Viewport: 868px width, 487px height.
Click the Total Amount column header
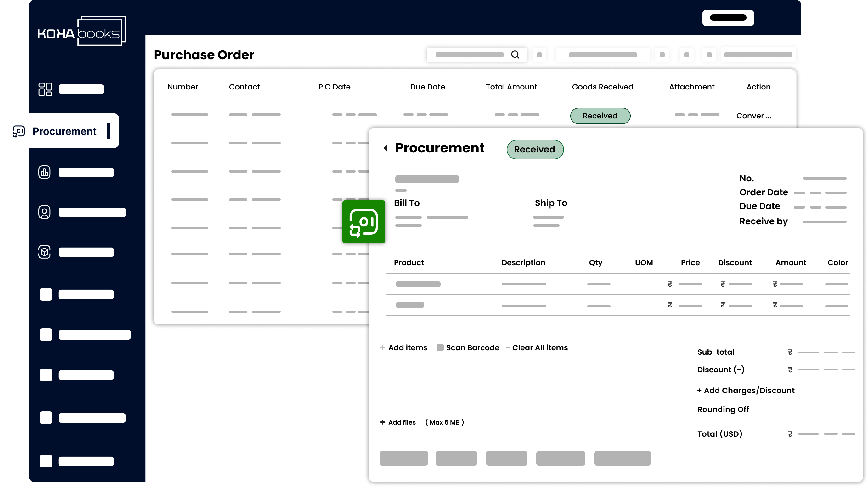[511, 87]
